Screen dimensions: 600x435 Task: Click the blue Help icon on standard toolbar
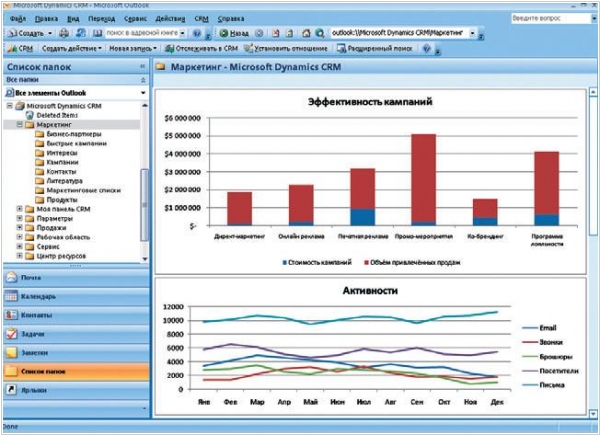click(197, 33)
